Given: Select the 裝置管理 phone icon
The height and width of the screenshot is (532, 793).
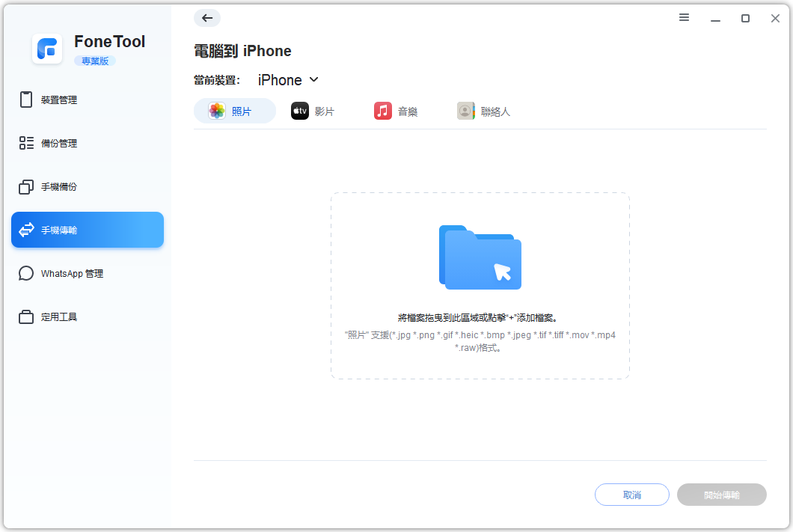Looking at the screenshot, I should 26,100.
